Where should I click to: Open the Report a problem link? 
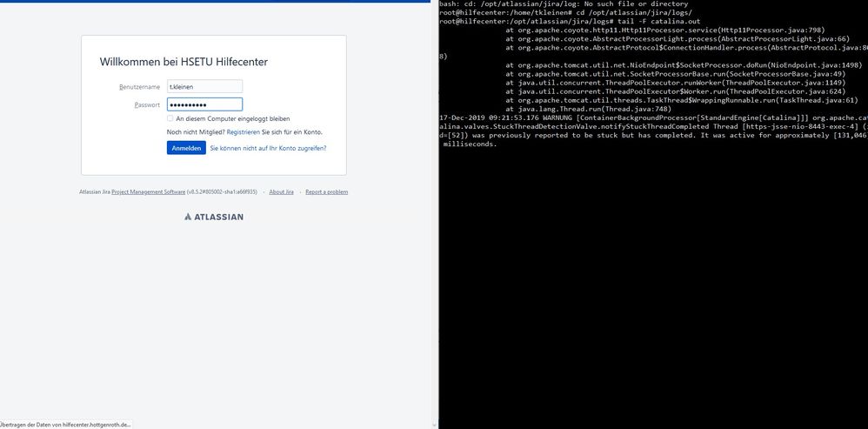[327, 192]
